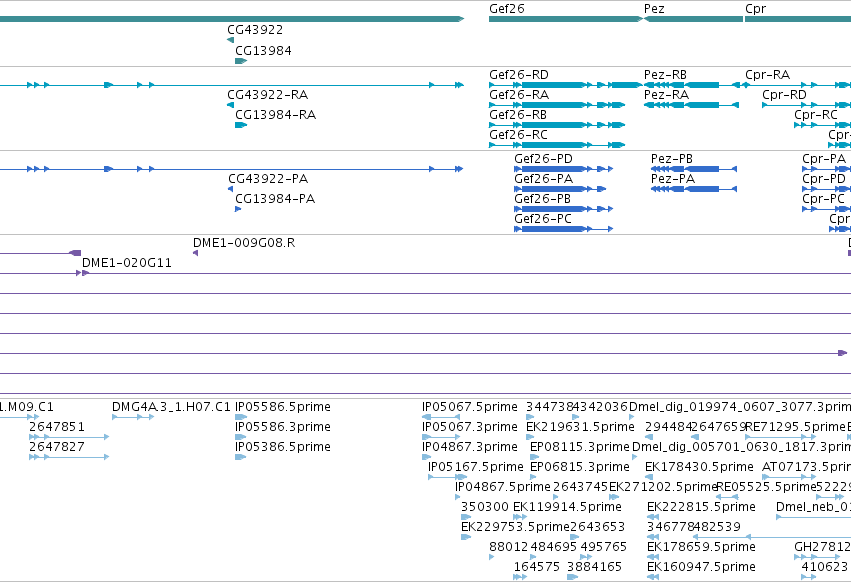Click the 164575 feature label

537,567
